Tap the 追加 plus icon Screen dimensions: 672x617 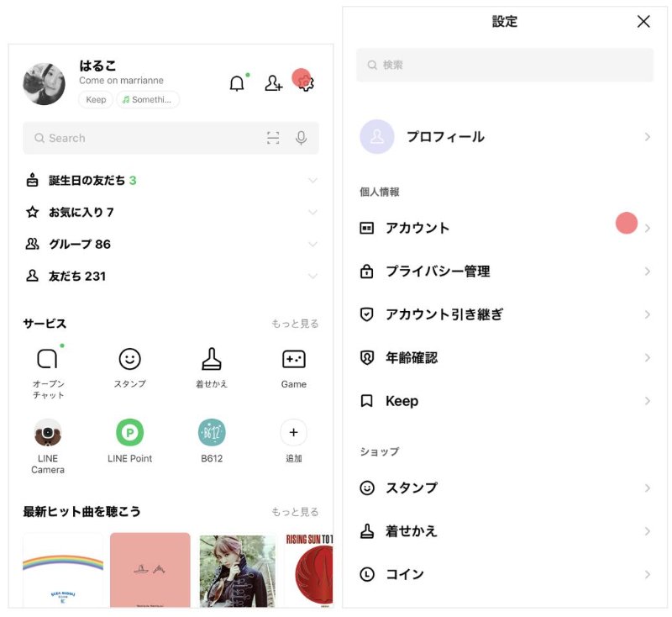click(293, 430)
